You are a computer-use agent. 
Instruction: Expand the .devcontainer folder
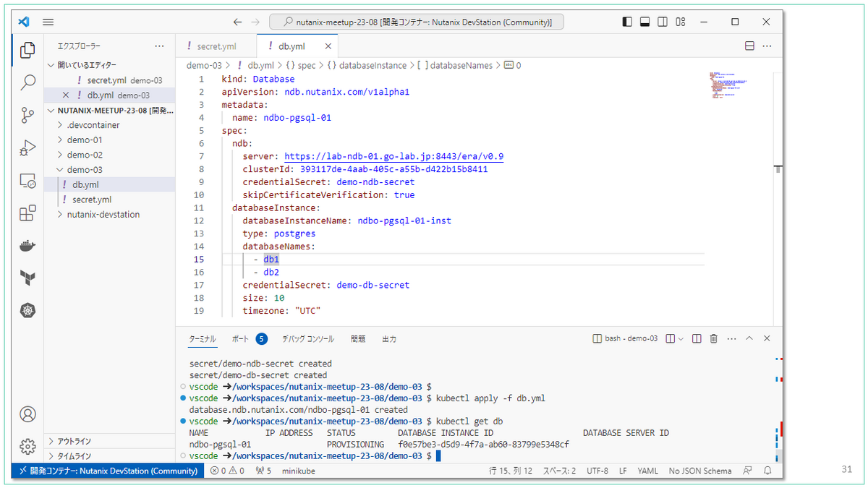point(93,125)
